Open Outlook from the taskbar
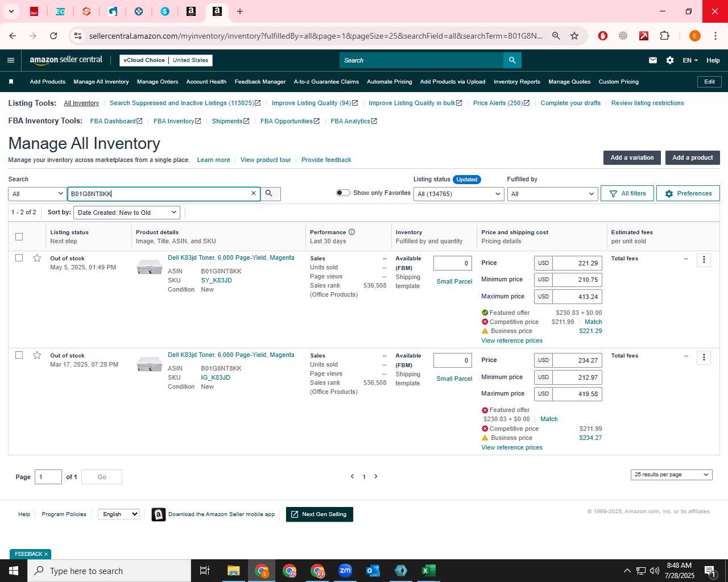The image size is (728, 582). pos(373,571)
